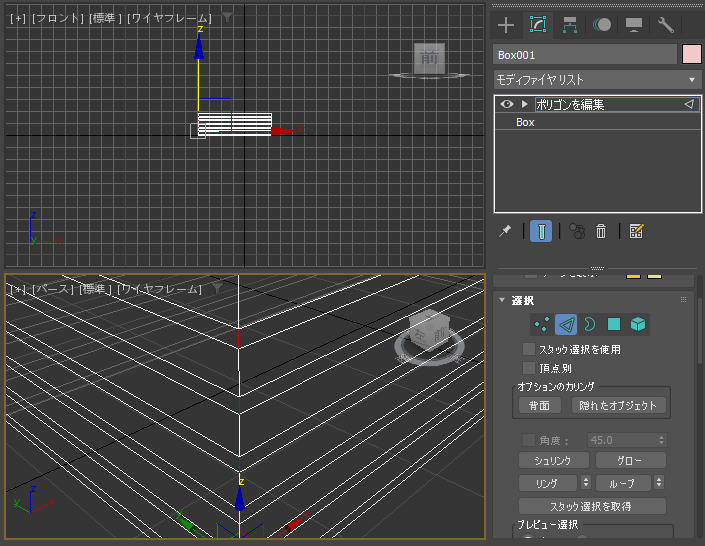The image size is (705, 546).
Task: Open [標準] menu in perspective viewport
Action: (x=94, y=289)
